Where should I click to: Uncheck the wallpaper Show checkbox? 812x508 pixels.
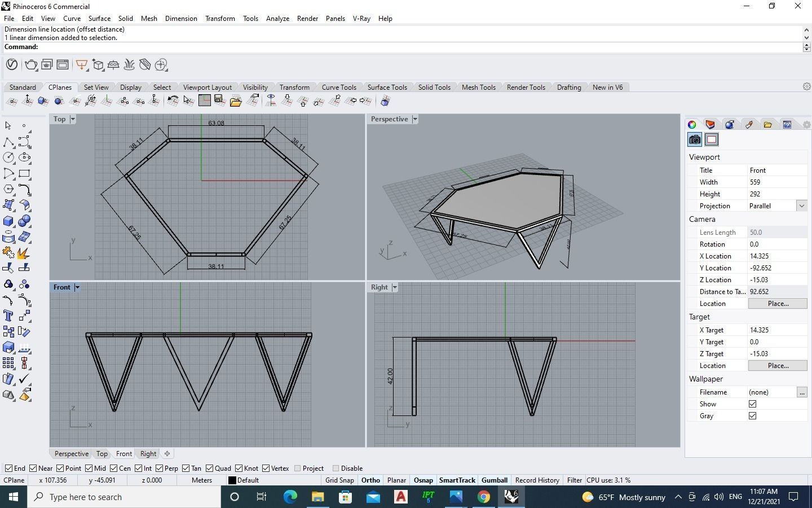click(752, 404)
